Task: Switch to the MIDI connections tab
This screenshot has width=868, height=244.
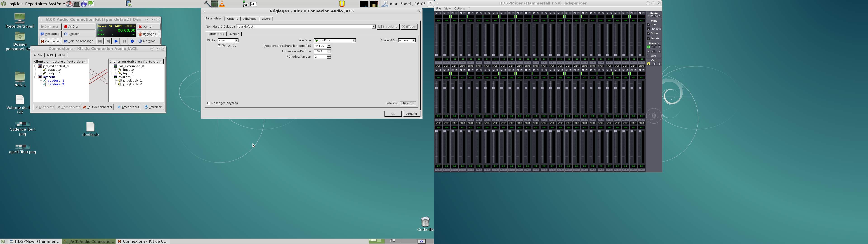Action: (50, 55)
